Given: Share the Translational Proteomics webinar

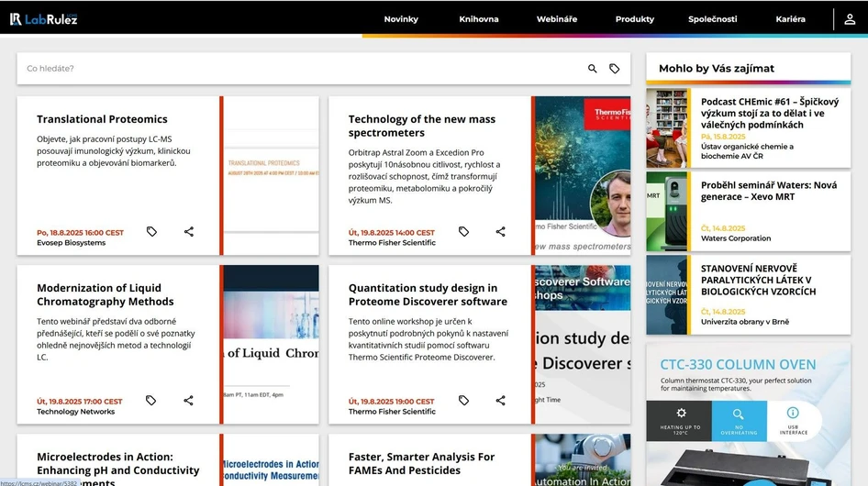Looking at the screenshot, I should (189, 232).
